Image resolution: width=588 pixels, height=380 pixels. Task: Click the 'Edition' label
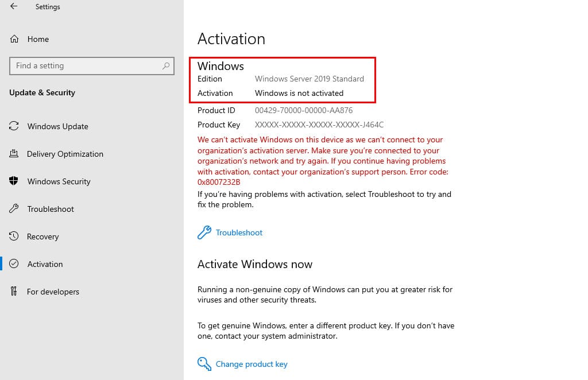(210, 79)
